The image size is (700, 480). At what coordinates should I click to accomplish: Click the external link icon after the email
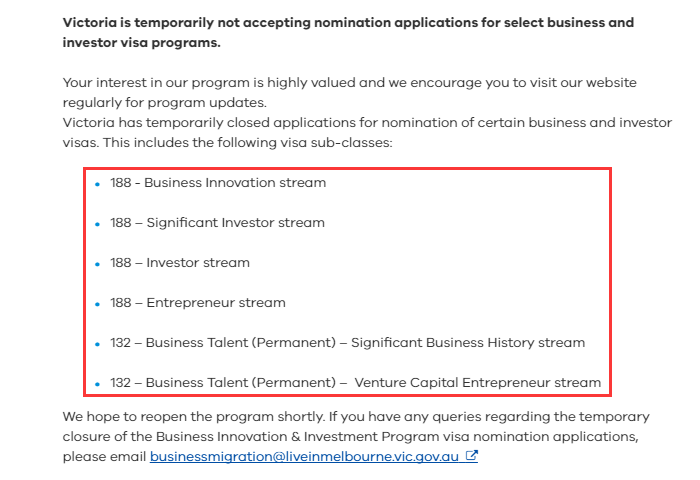pos(472,457)
